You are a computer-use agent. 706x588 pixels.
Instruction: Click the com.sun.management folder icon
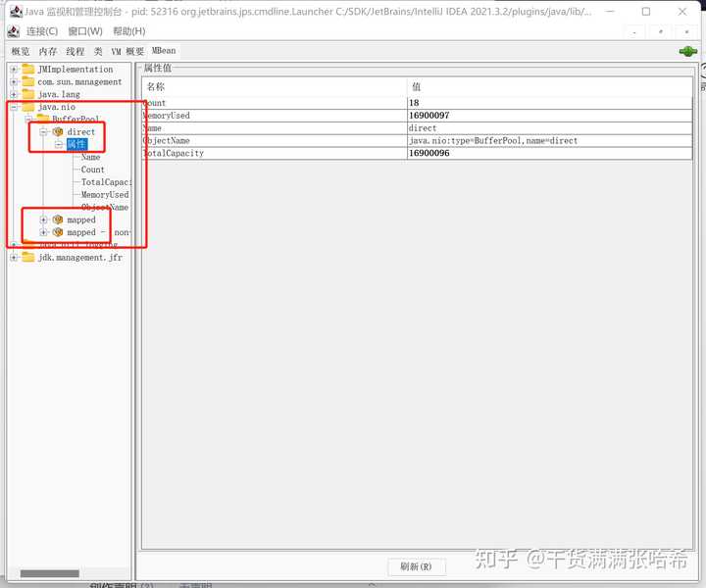coord(28,81)
